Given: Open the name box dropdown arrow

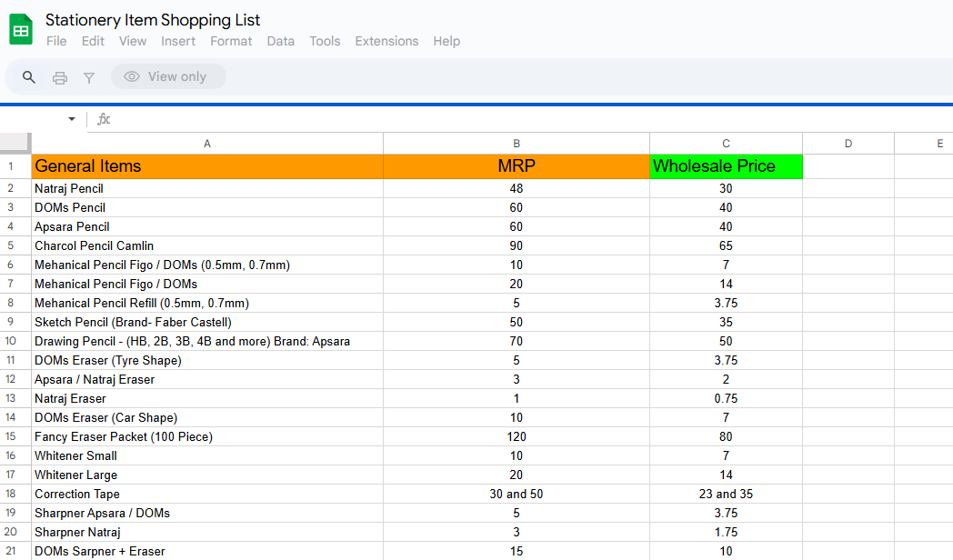Looking at the screenshot, I should coord(71,119).
